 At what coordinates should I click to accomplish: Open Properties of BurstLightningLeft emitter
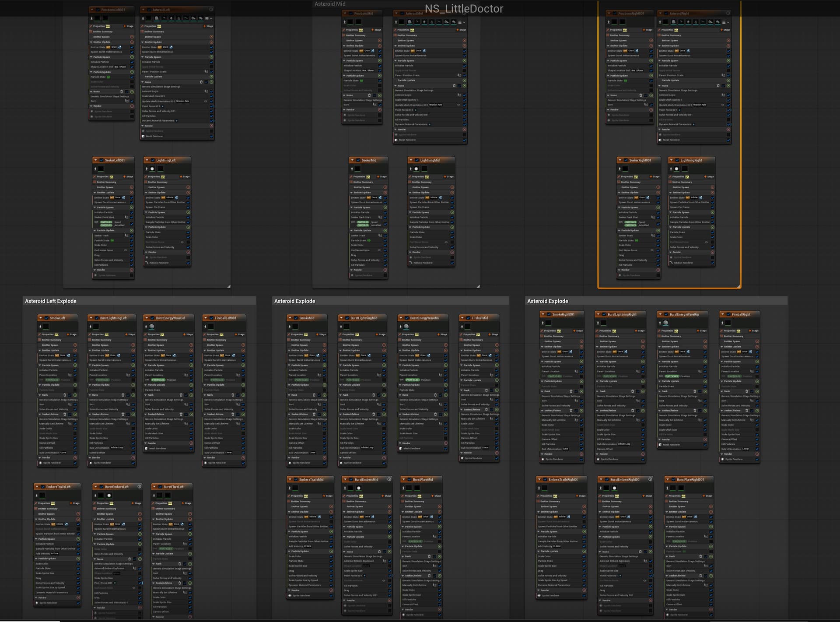[x=97, y=334]
